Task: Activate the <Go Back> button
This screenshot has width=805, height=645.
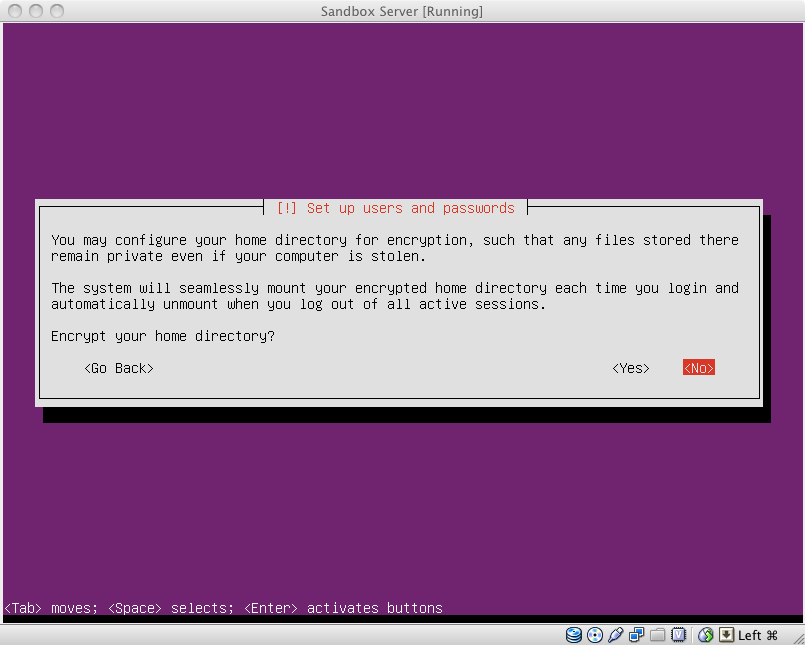Action: [x=119, y=368]
